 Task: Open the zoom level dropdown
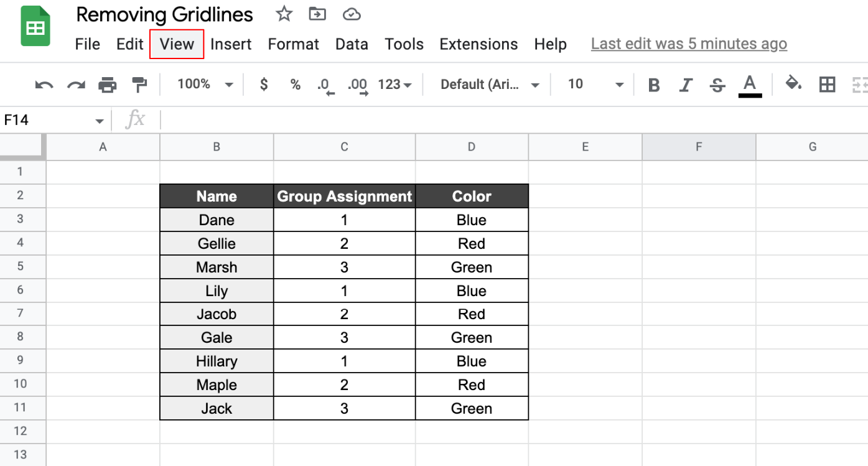pyautogui.click(x=203, y=84)
